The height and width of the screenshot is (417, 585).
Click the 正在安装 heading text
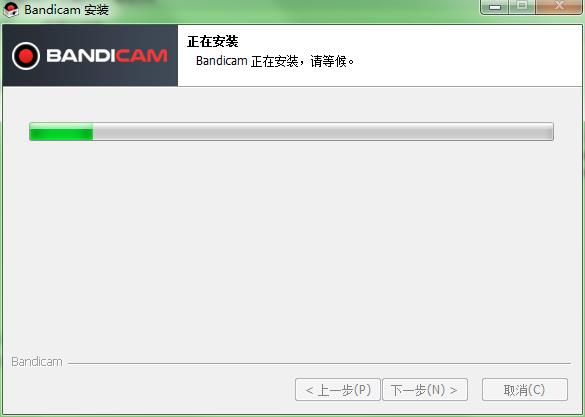point(213,42)
